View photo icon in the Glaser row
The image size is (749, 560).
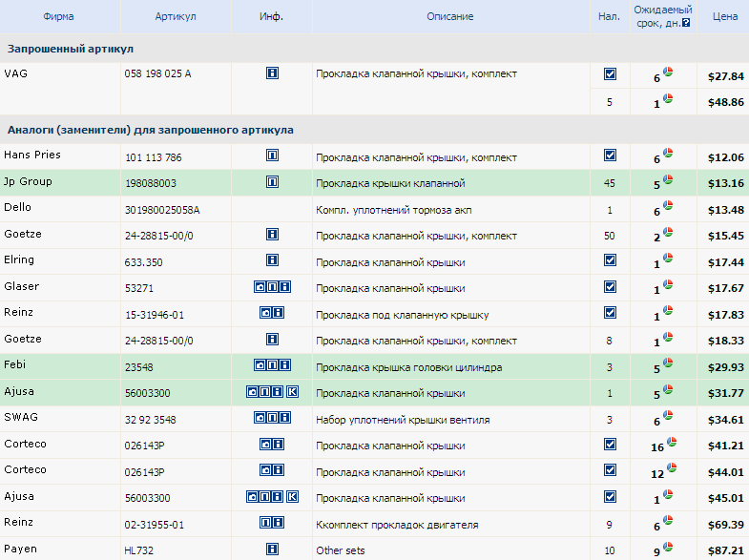point(260,287)
